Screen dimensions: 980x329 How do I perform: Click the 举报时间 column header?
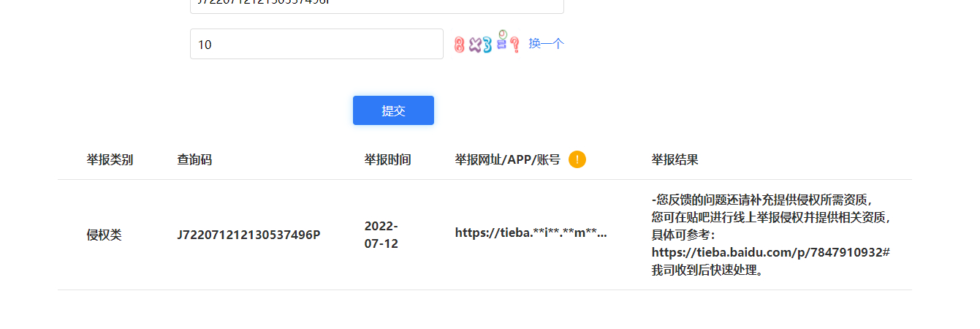click(387, 159)
